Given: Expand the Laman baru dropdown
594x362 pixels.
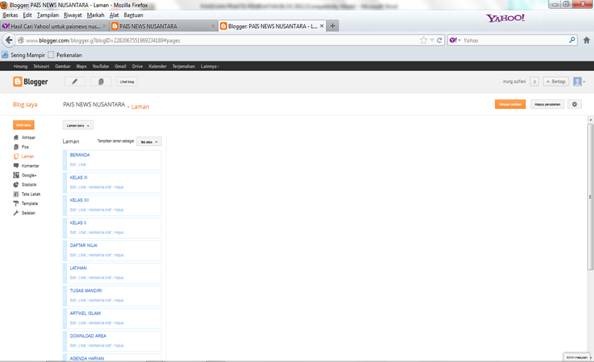Looking at the screenshot, I should click(x=78, y=125).
